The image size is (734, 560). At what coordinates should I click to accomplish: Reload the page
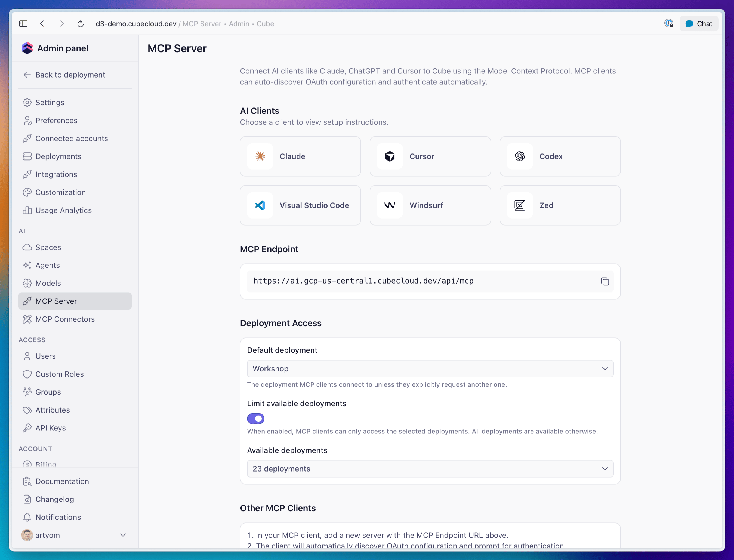pos(80,24)
